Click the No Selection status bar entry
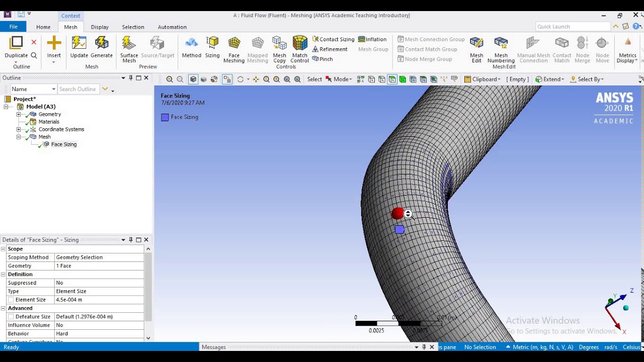 480,347
